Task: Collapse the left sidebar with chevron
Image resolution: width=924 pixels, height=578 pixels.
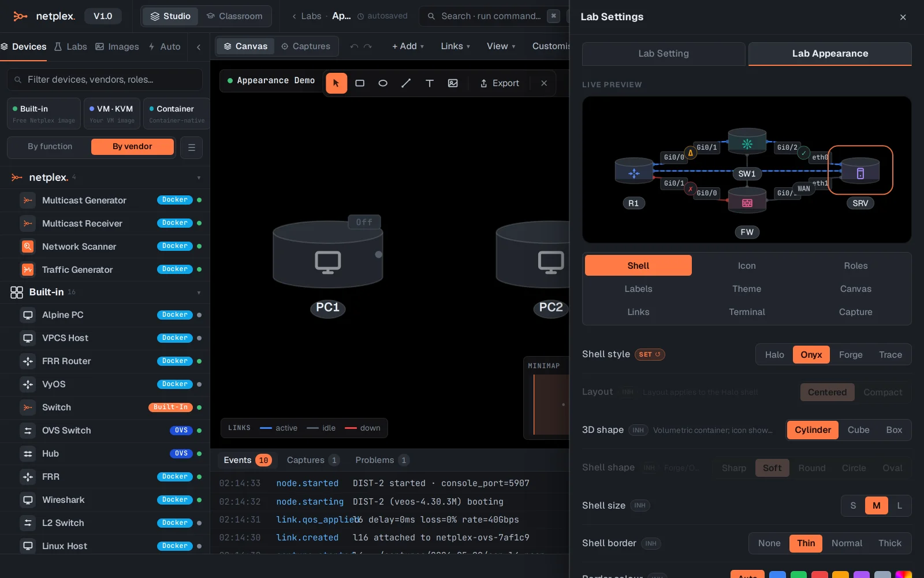Action: click(199, 47)
